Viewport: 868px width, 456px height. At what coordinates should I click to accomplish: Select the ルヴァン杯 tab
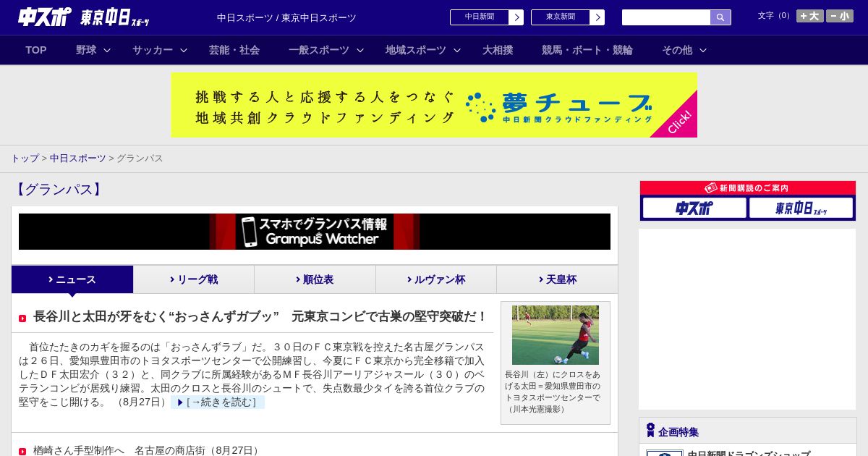(436, 279)
